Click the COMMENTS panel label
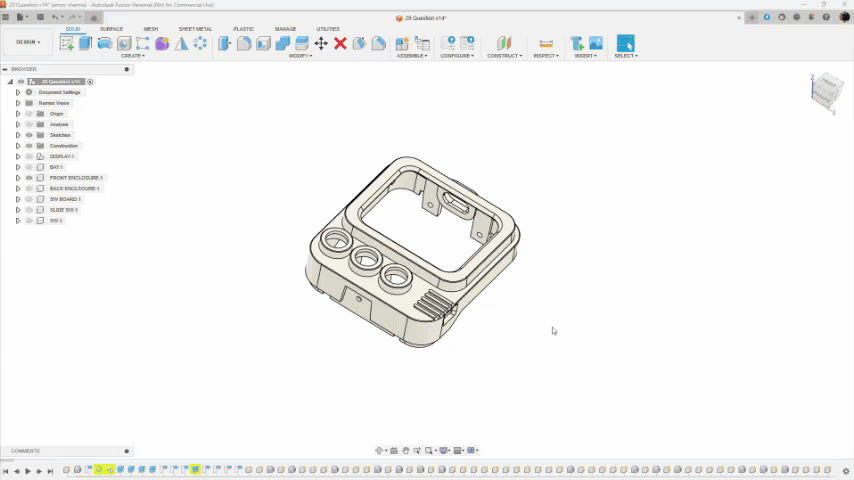The height and width of the screenshot is (480, 854). (26, 451)
